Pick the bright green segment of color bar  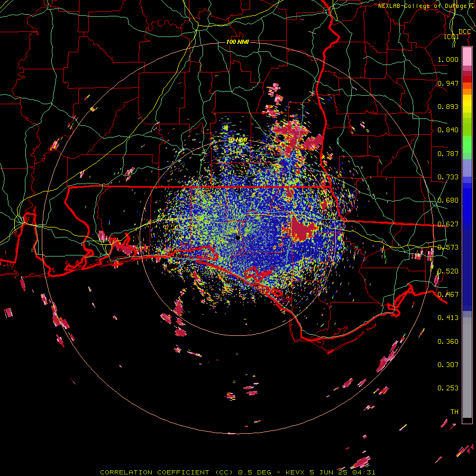[467, 144]
